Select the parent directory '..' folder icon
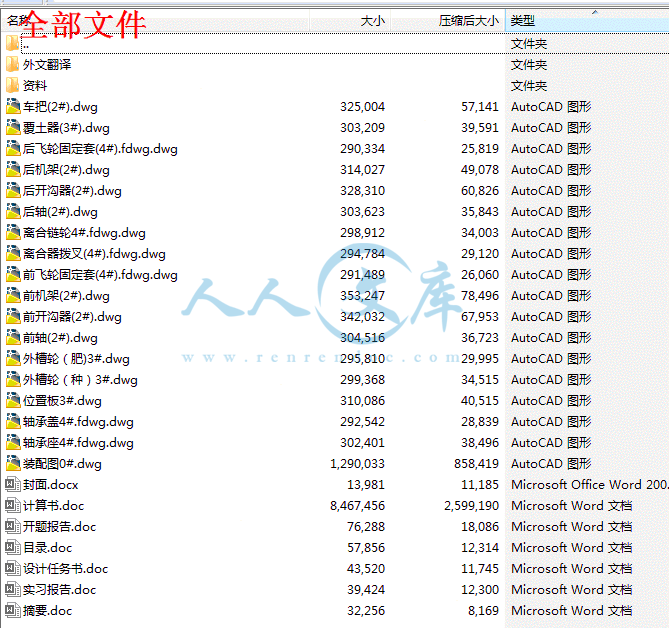The image size is (669, 628). pos(12,44)
